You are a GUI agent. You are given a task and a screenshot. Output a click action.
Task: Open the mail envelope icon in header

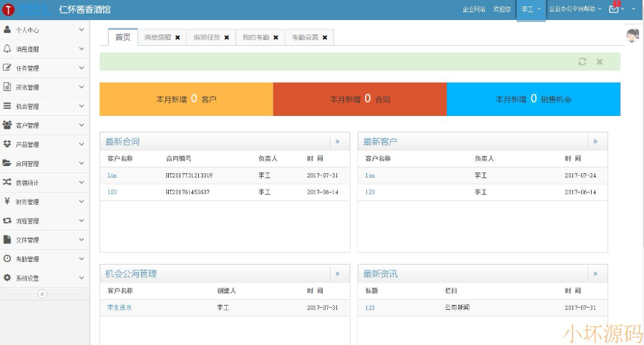click(614, 9)
